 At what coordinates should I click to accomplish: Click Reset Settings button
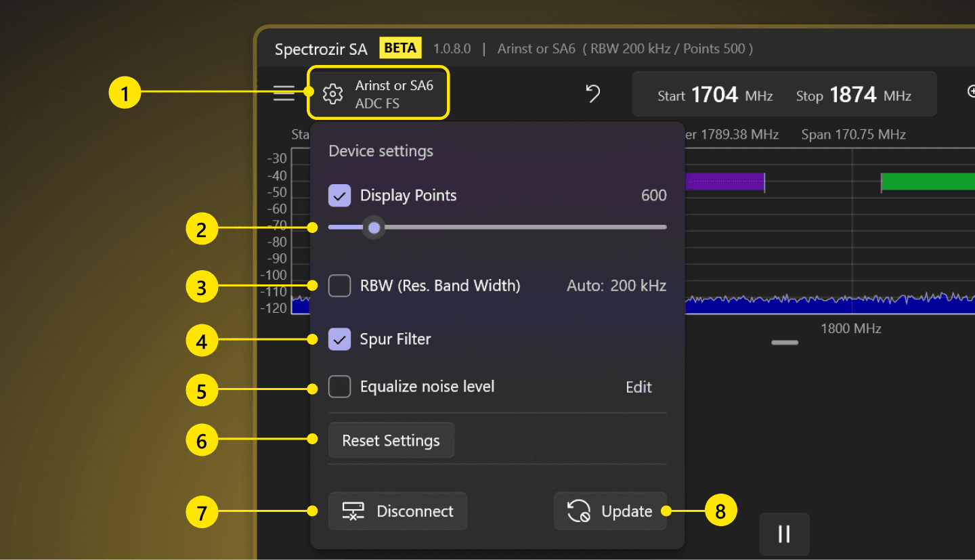(391, 441)
